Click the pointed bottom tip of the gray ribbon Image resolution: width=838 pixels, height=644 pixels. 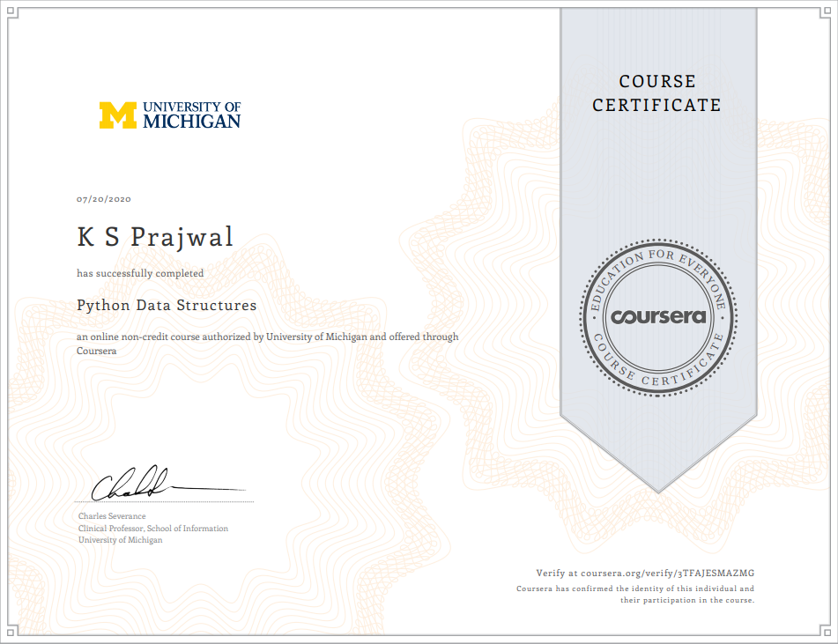pyautogui.click(x=658, y=487)
